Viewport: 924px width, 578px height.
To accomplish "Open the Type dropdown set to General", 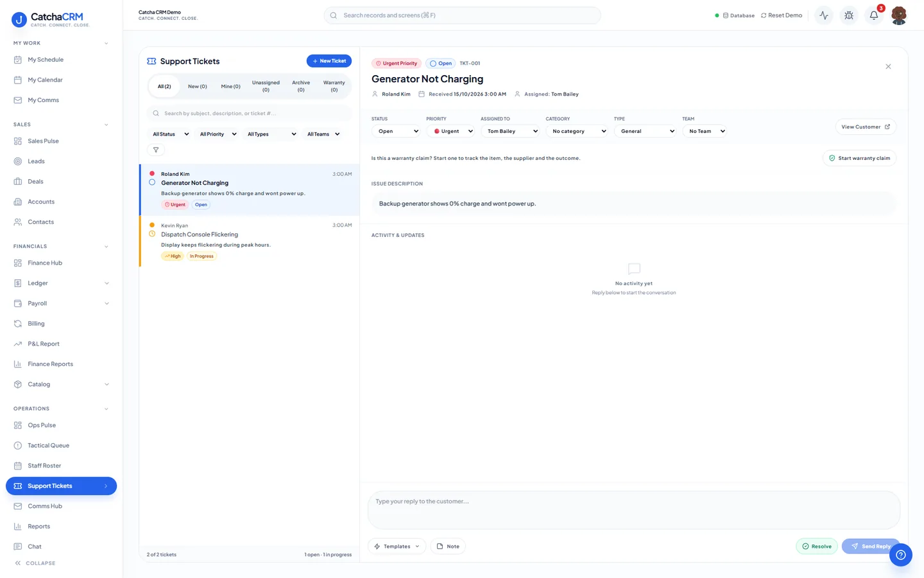I will [646, 131].
